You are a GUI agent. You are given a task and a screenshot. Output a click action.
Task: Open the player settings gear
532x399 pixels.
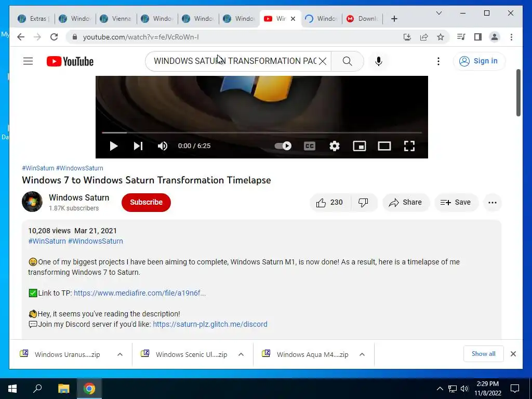[335, 146]
